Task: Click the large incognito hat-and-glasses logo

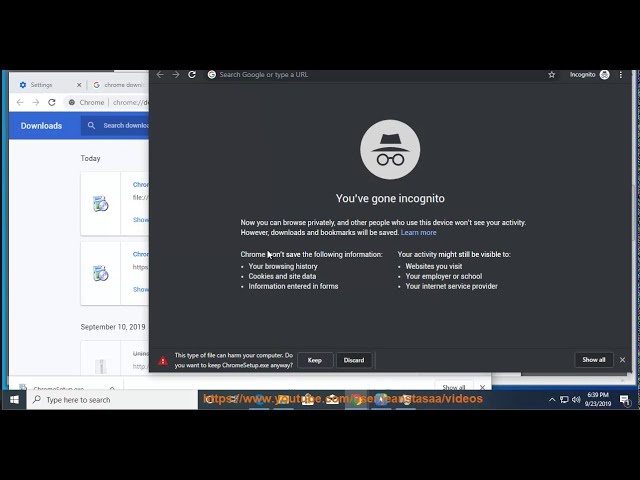Action: point(390,149)
